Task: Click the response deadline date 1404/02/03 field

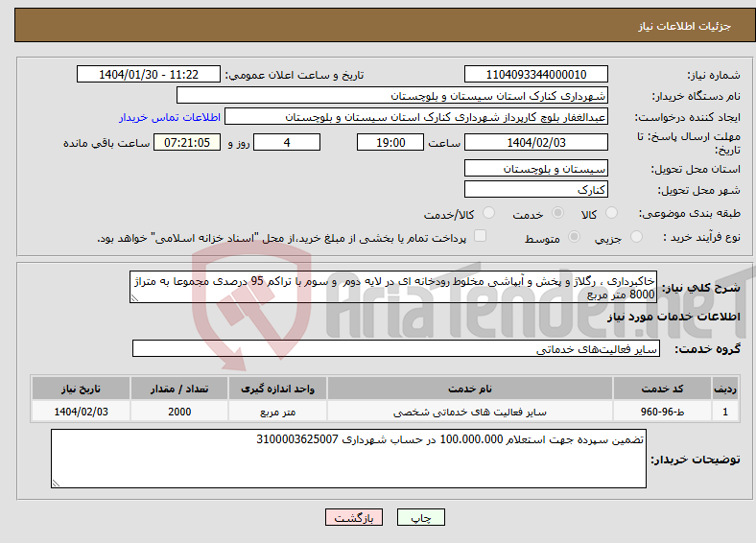Action: (x=535, y=142)
